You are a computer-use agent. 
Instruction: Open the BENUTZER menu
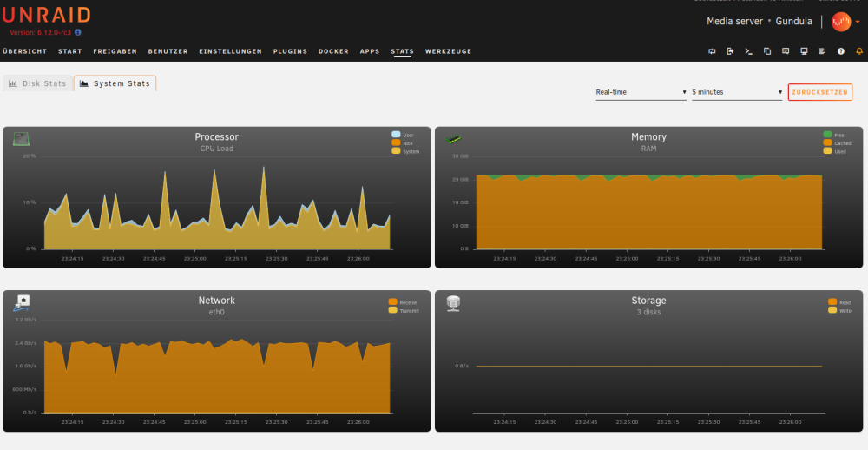pyautogui.click(x=168, y=51)
